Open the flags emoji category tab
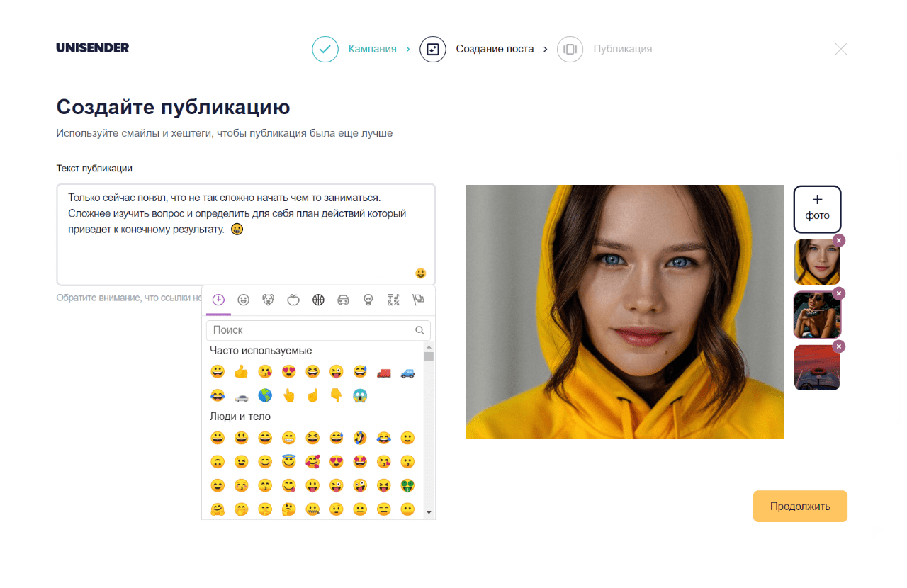The height and width of the screenshot is (588, 907). pos(418,300)
